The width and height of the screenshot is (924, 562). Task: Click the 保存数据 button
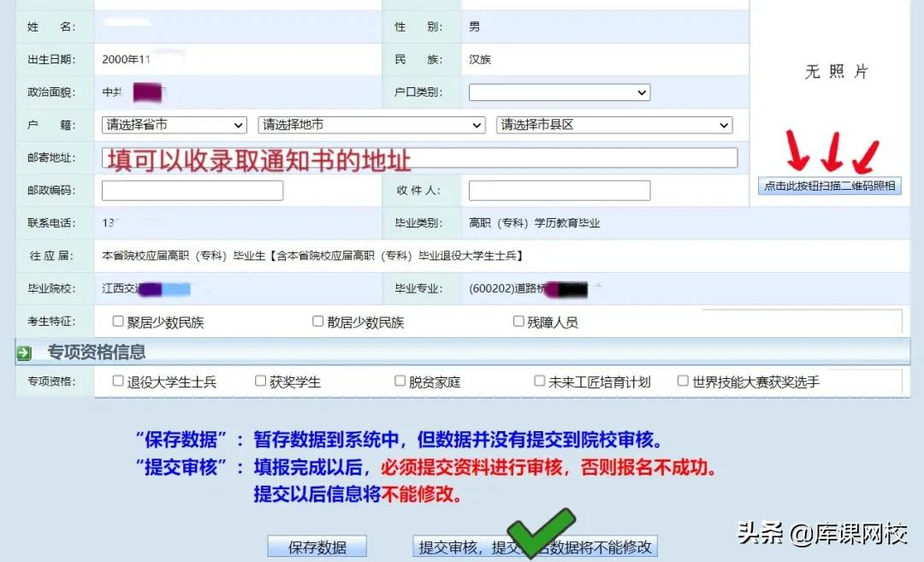click(317, 547)
